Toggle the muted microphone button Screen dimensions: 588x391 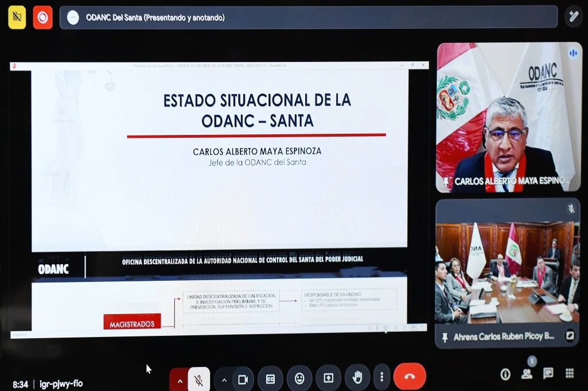pyautogui.click(x=198, y=380)
